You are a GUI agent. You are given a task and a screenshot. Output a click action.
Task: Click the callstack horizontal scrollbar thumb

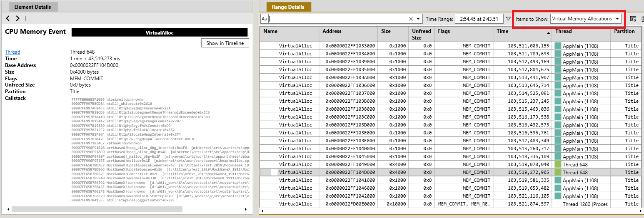(x=97, y=209)
